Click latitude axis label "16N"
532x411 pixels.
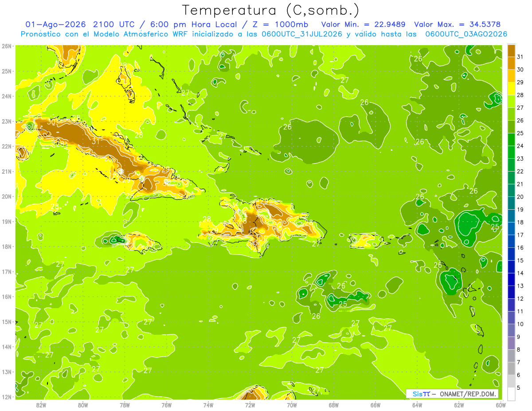(7, 296)
